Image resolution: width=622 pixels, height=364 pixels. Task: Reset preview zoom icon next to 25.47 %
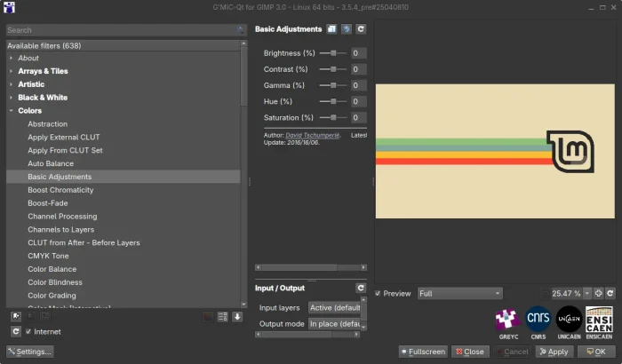click(x=610, y=294)
